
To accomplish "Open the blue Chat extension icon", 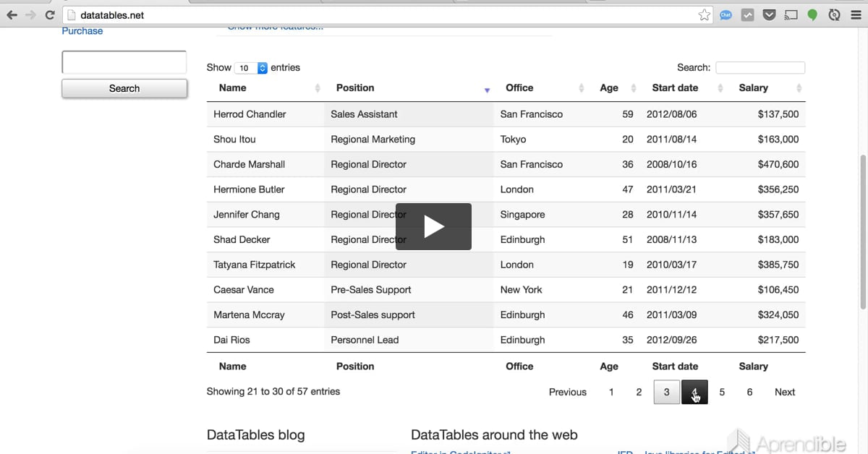I will click(726, 14).
